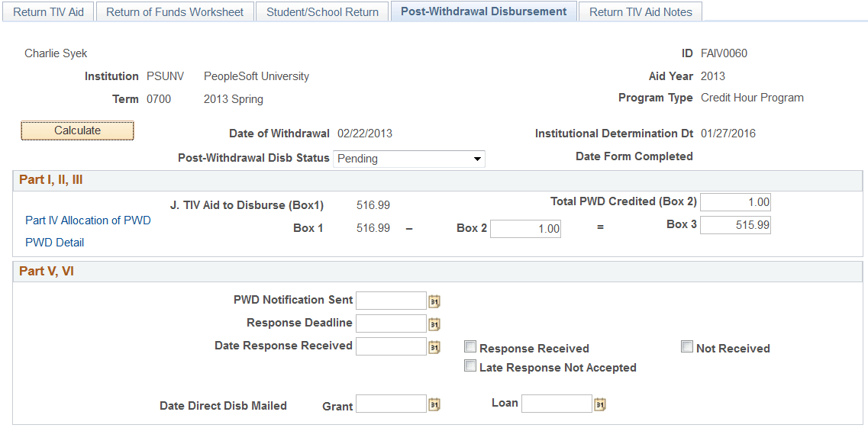Click Box 1 amount 516.99

click(373, 228)
